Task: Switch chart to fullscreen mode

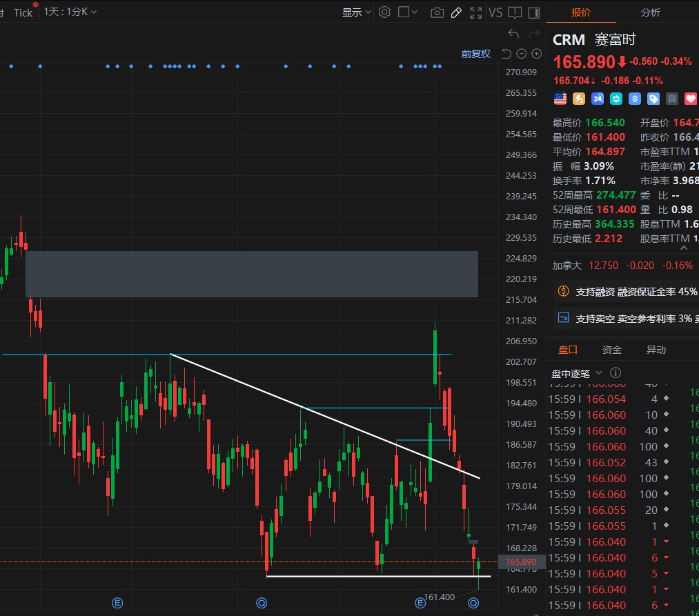Action: (475, 12)
